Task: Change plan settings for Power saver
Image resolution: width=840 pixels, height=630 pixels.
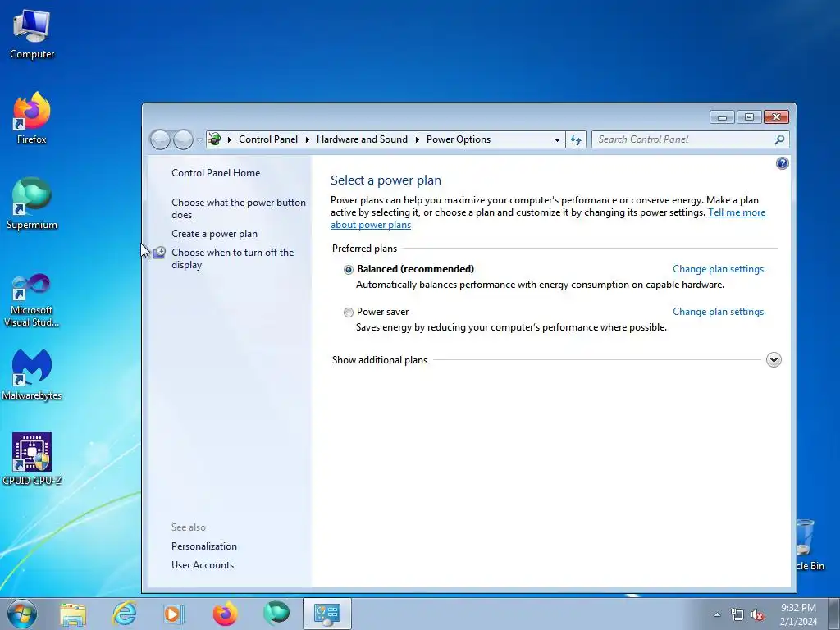Action: [x=718, y=312]
